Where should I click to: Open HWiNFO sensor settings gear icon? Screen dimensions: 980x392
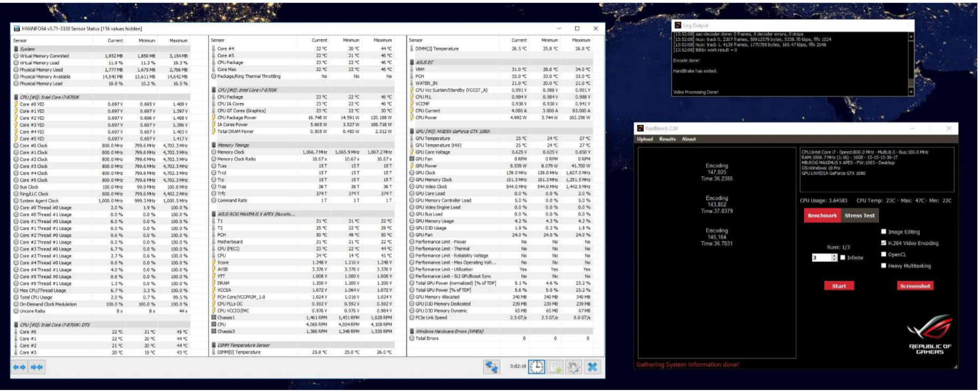click(573, 367)
